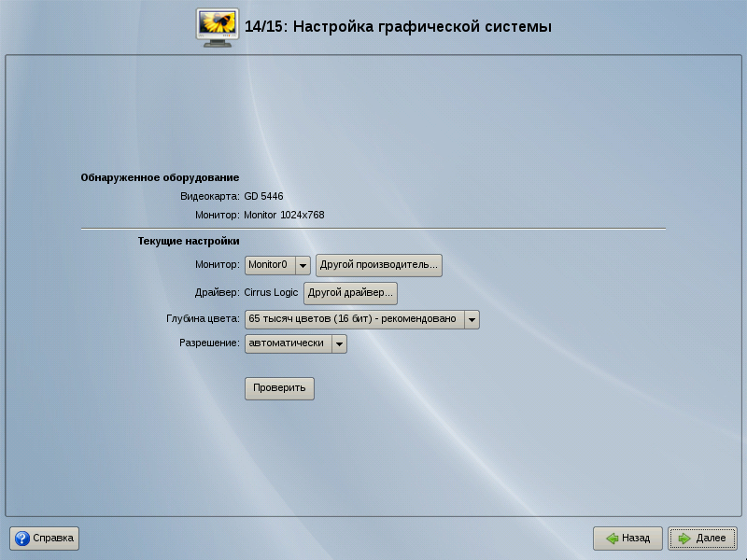Viewport: 747px width, 560px height.
Task: Click the monitor icon in the header
Action: coord(217,26)
